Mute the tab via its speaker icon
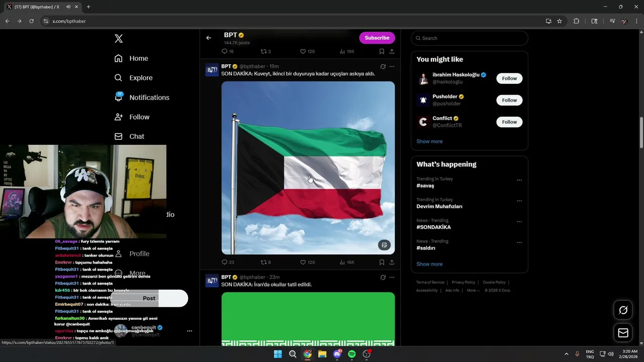644x362 pixels. (68, 7)
